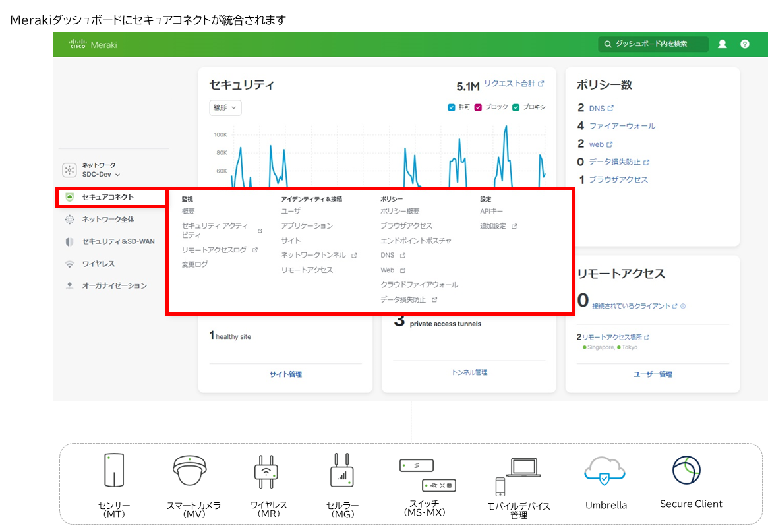
Task: Focus the ダッシュボード内を検索 search field
Action: click(653, 44)
